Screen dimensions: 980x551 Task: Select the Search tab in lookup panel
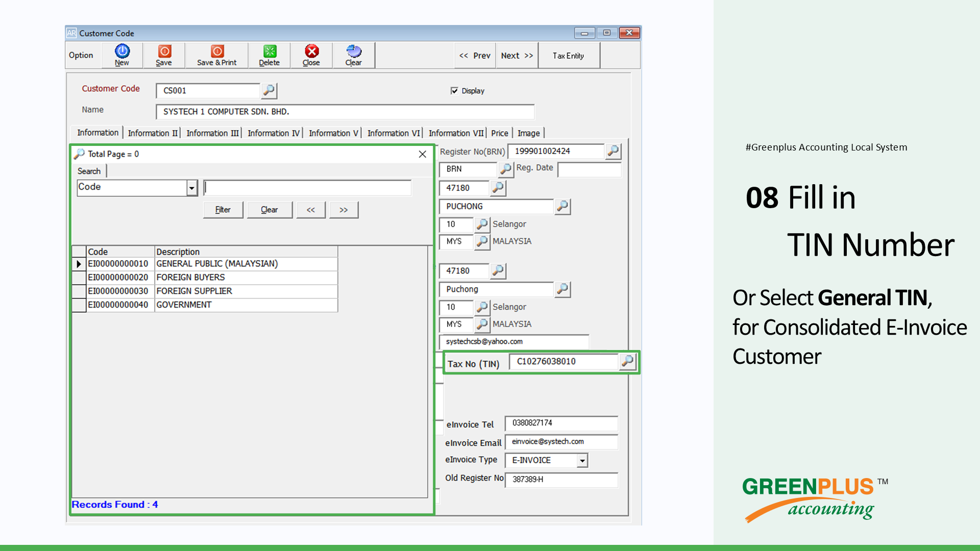(89, 171)
